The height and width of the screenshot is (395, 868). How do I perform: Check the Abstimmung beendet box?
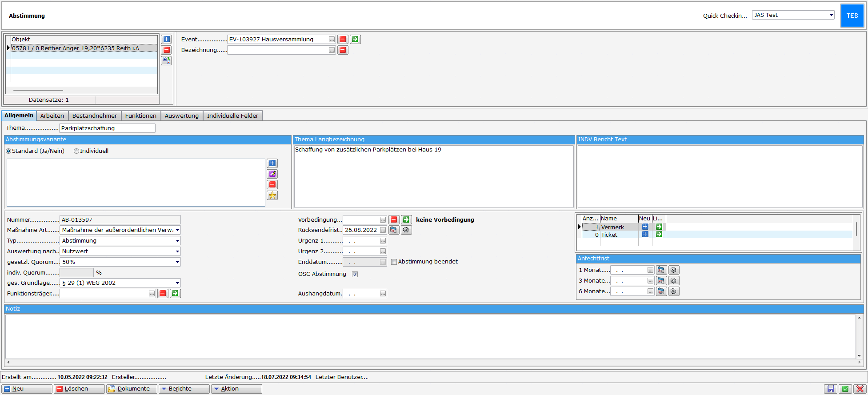tap(394, 262)
